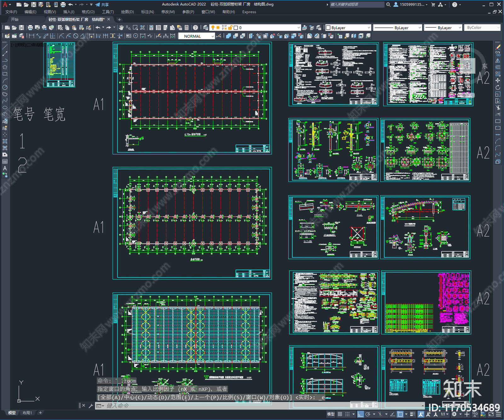Click the Save icon in quick access bar
The image size is (504, 420).
pyautogui.click(x=33, y=4)
